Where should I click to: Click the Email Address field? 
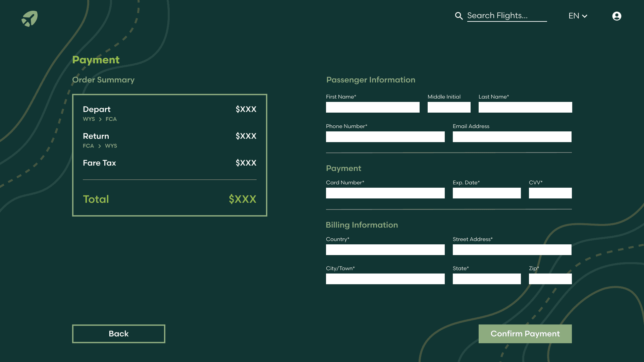click(512, 137)
